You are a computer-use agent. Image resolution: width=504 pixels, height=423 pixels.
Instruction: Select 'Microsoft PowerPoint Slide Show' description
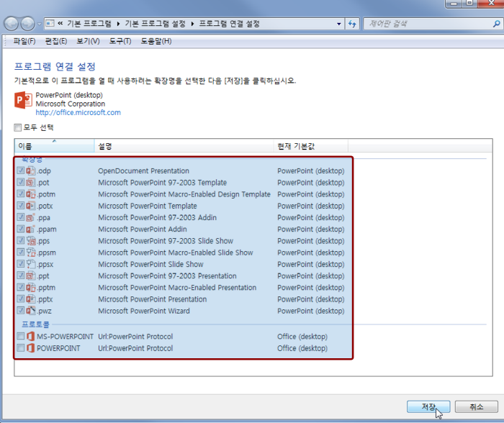tap(150, 264)
